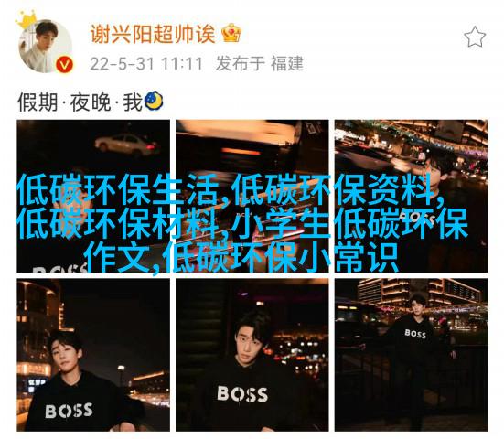Click the overlay text 小学生低碳环保
This screenshot has height=439, width=504.
click(x=349, y=224)
